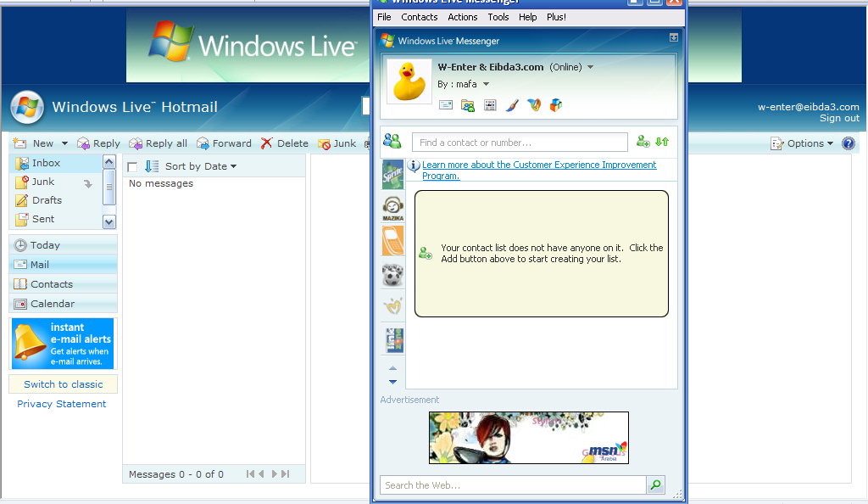Select the Drafts folder
868x504 pixels.
55,200
